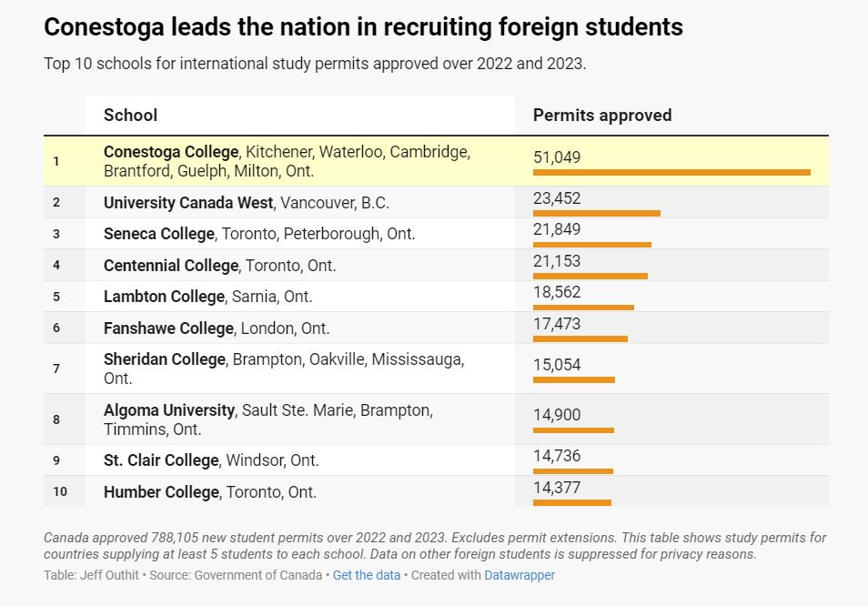Click the Algoma University school name
Viewport: 868px width, 606px height.
pos(169,410)
